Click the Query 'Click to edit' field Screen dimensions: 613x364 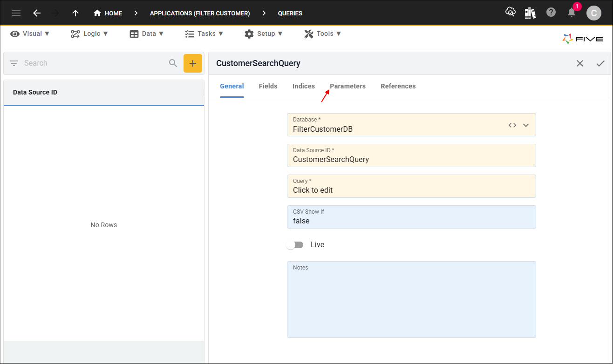point(411,186)
